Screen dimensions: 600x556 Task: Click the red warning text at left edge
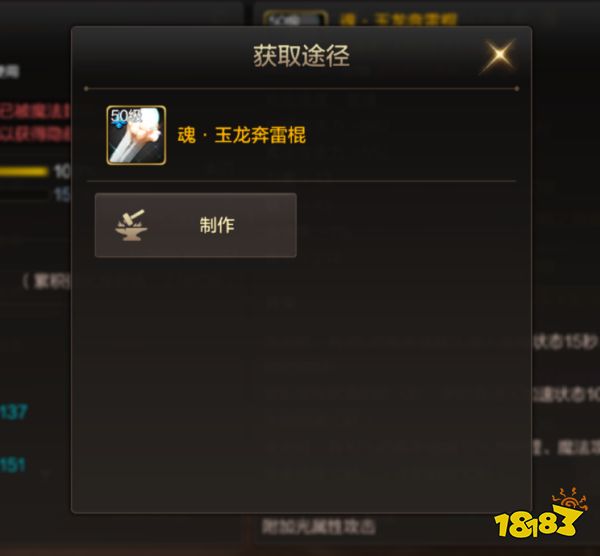coord(35,122)
